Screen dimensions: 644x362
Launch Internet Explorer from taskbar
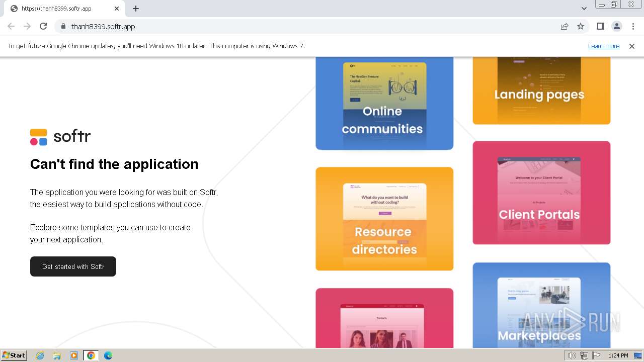tap(40, 355)
